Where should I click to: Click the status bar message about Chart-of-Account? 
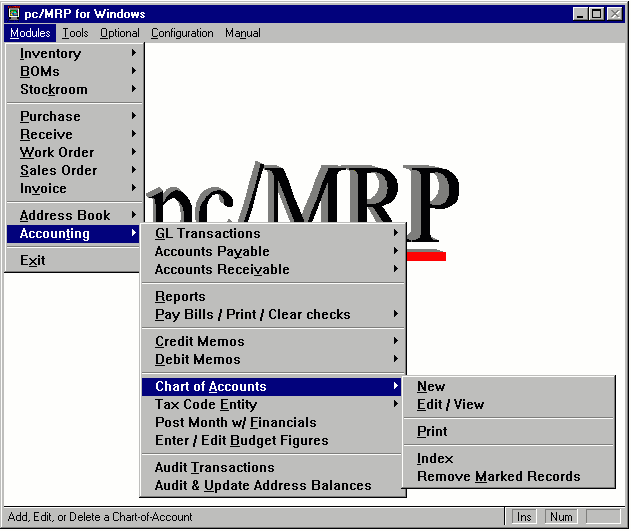click(100, 517)
